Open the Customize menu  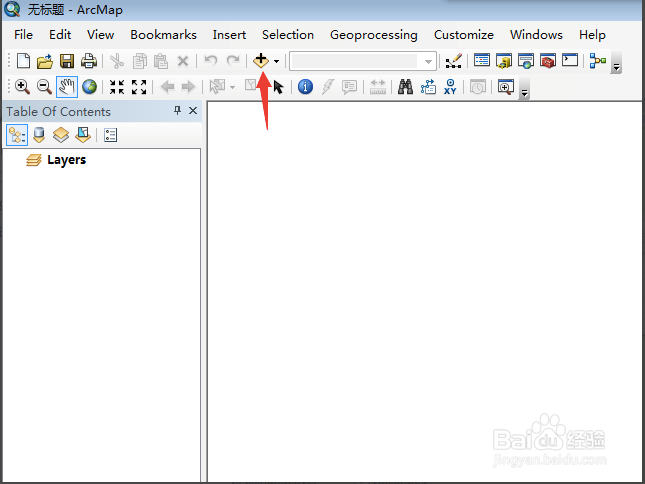[464, 35]
